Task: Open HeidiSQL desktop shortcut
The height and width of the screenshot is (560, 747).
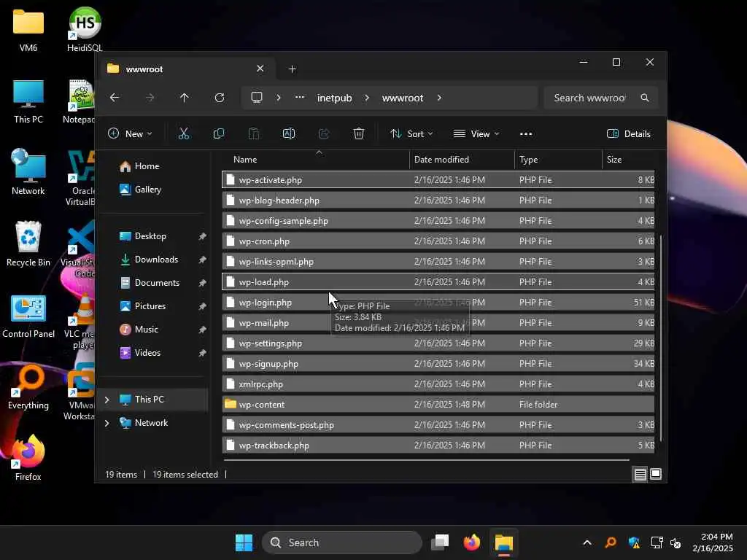Action: [85, 29]
